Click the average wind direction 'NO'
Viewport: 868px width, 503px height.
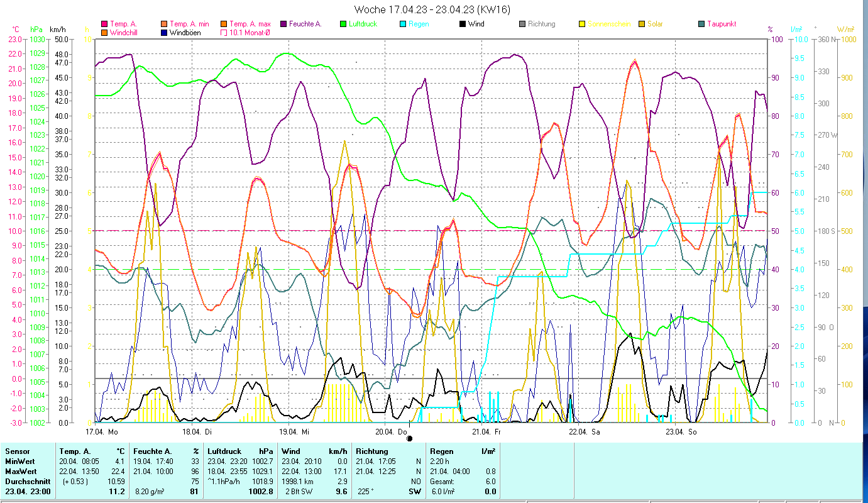pyautogui.click(x=415, y=481)
